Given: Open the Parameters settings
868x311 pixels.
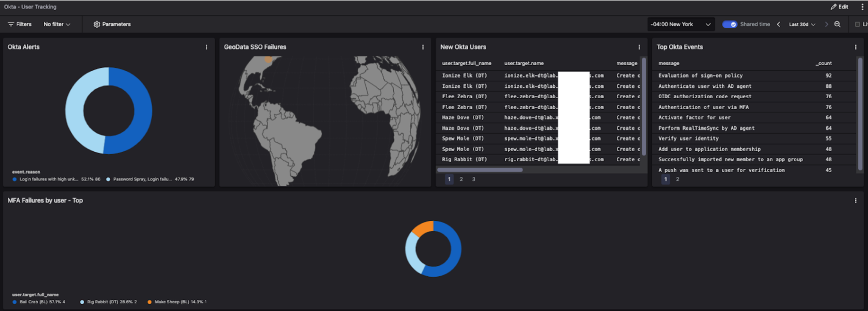Looking at the screenshot, I should 112,24.
